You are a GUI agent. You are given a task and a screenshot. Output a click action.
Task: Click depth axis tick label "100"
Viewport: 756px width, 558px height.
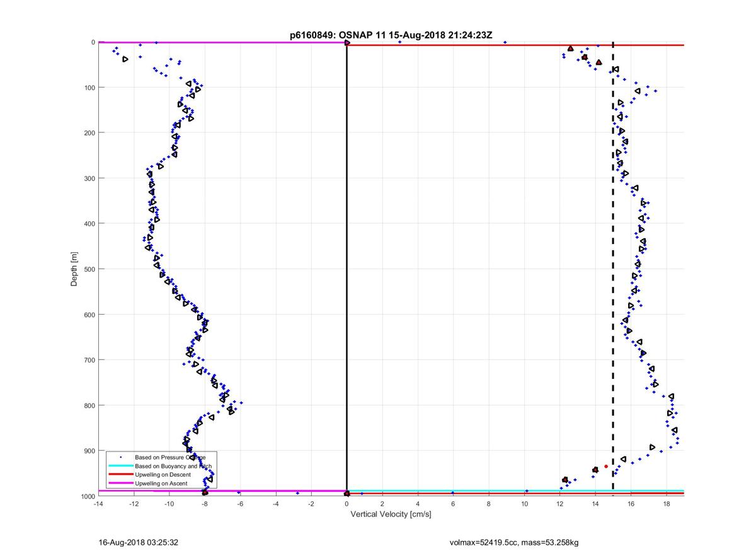coord(89,88)
